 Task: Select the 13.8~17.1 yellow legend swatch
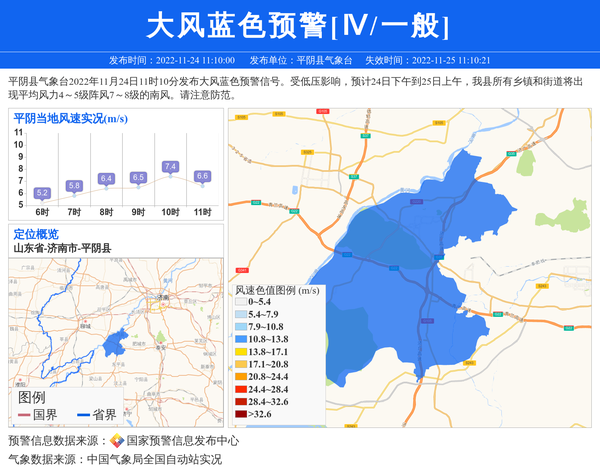pos(241,352)
